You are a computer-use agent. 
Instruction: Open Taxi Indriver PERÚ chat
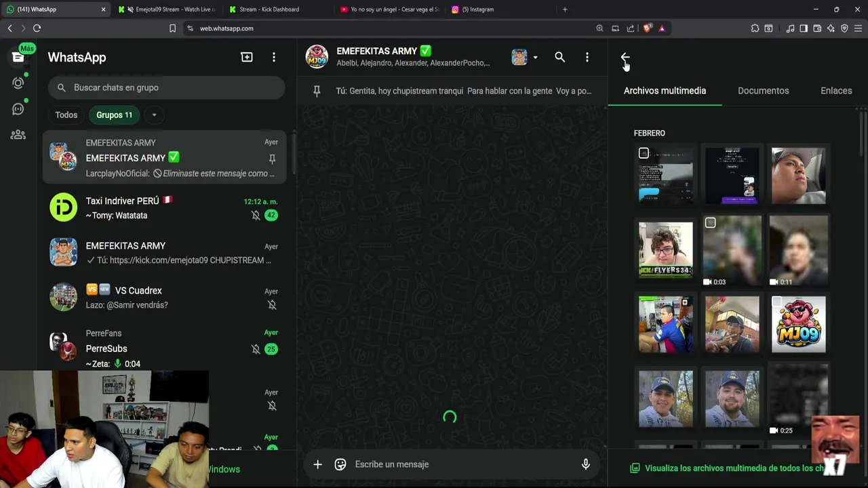click(x=164, y=207)
